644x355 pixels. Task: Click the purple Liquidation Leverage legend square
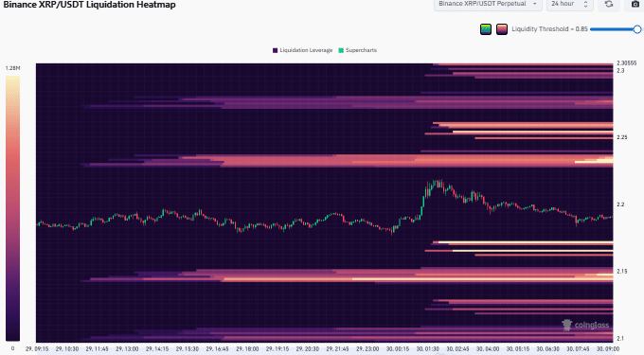276,50
